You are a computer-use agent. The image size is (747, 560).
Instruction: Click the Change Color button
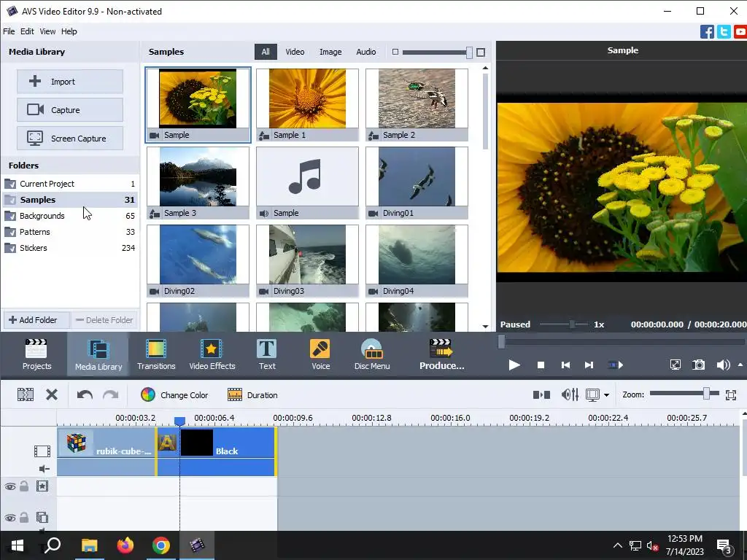click(x=174, y=394)
